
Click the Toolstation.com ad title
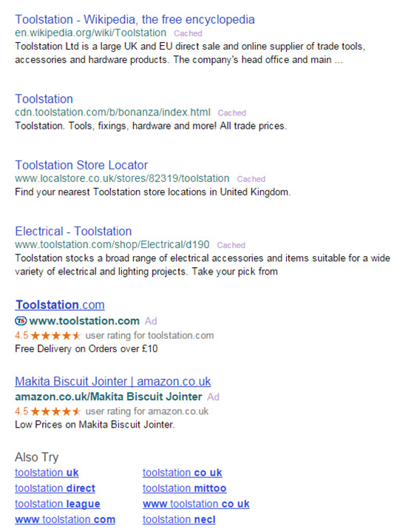60,305
